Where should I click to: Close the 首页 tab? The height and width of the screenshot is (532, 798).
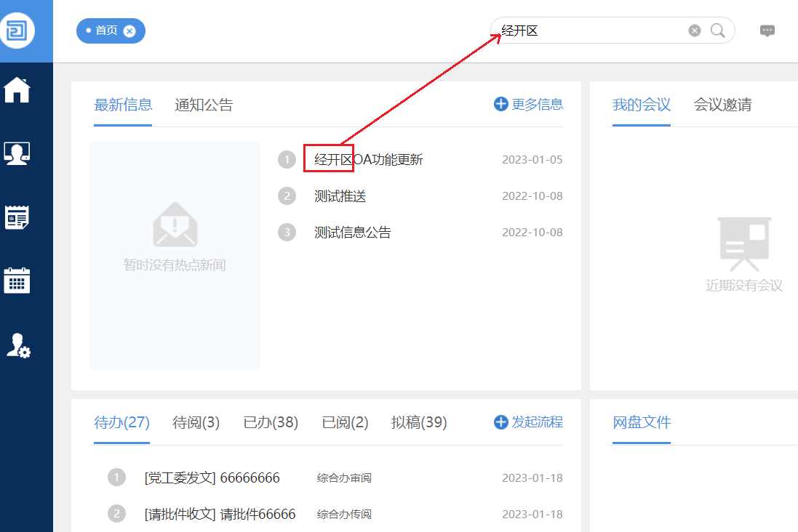(x=129, y=31)
